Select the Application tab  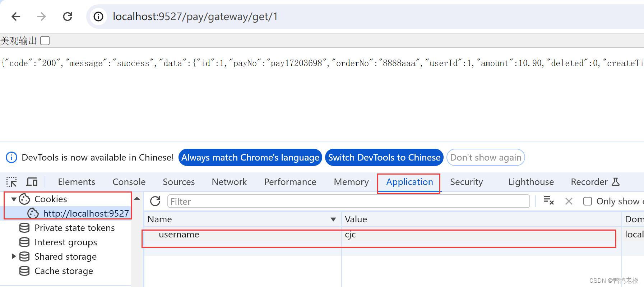[409, 182]
